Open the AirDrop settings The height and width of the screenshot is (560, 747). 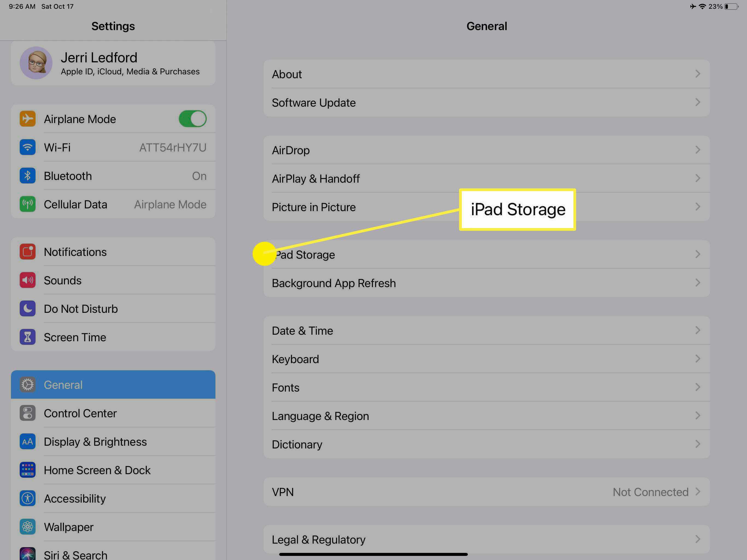pyautogui.click(x=486, y=149)
